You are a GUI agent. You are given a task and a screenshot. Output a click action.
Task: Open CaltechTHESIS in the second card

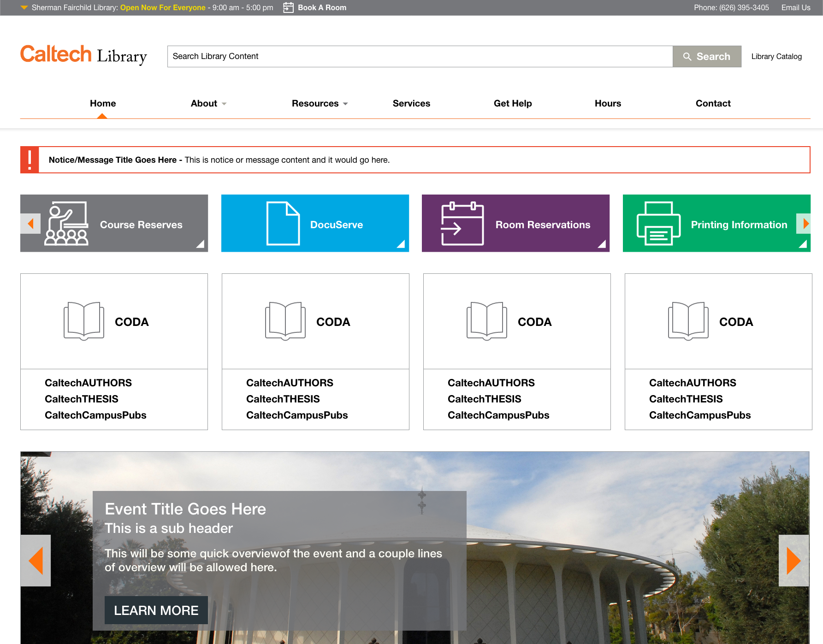(x=283, y=399)
